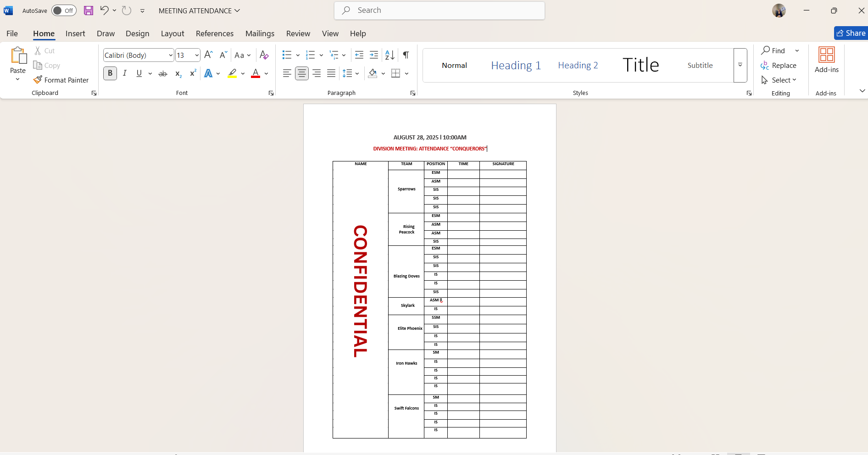The image size is (868, 455).
Task: Click Replace in Editing group
Action: 779,66
